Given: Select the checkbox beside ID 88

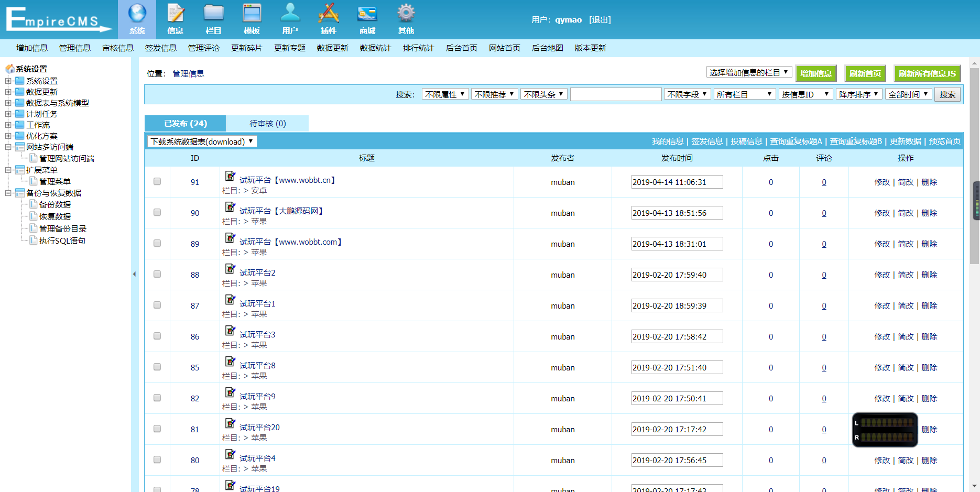Looking at the screenshot, I should point(157,275).
